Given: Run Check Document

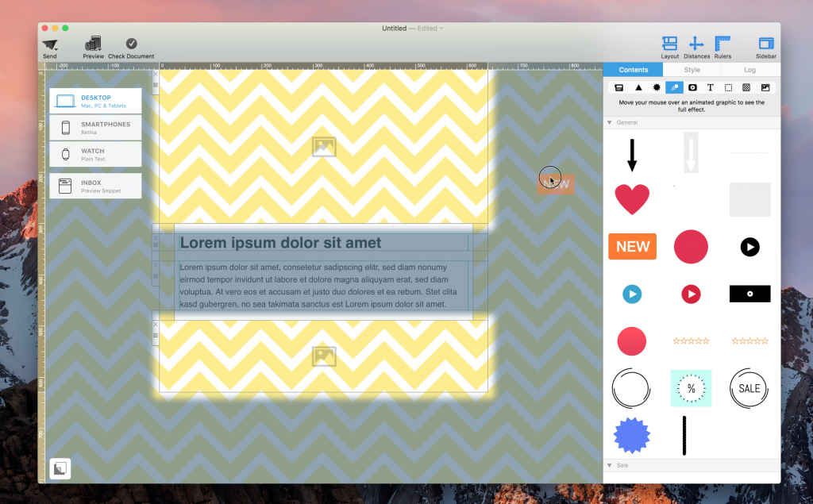Looking at the screenshot, I should click(x=131, y=44).
